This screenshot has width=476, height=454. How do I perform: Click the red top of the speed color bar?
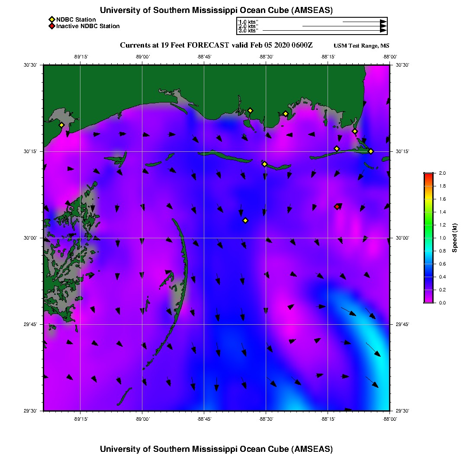click(x=428, y=175)
